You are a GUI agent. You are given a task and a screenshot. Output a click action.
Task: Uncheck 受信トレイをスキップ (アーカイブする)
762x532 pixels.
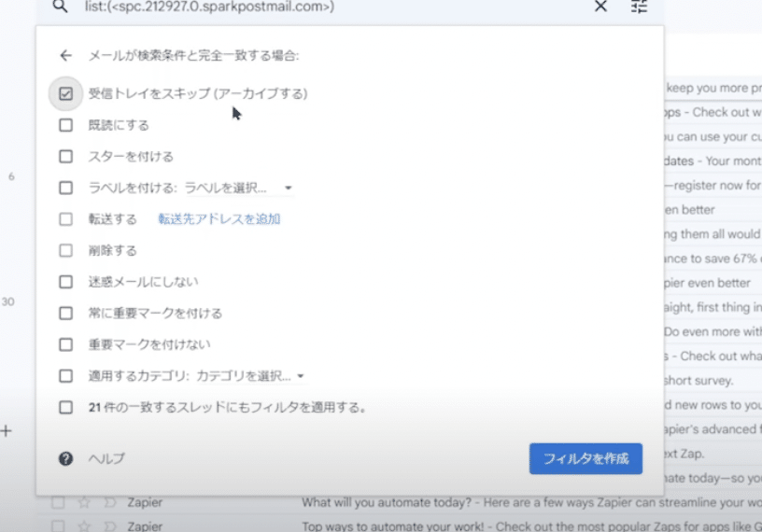[x=65, y=93]
